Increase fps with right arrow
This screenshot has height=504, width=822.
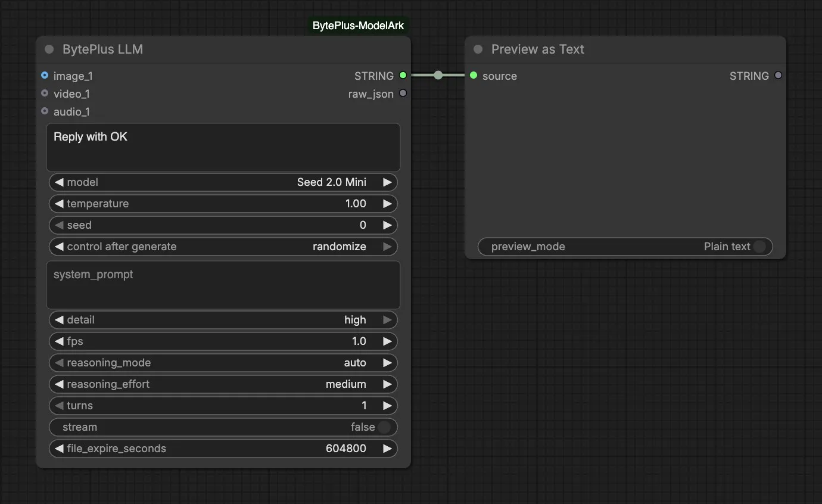point(387,341)
